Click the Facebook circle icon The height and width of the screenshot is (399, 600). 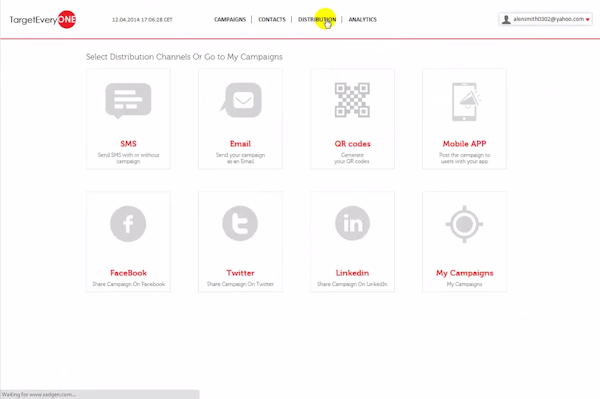pyautogui.click(x=128, y=224)
